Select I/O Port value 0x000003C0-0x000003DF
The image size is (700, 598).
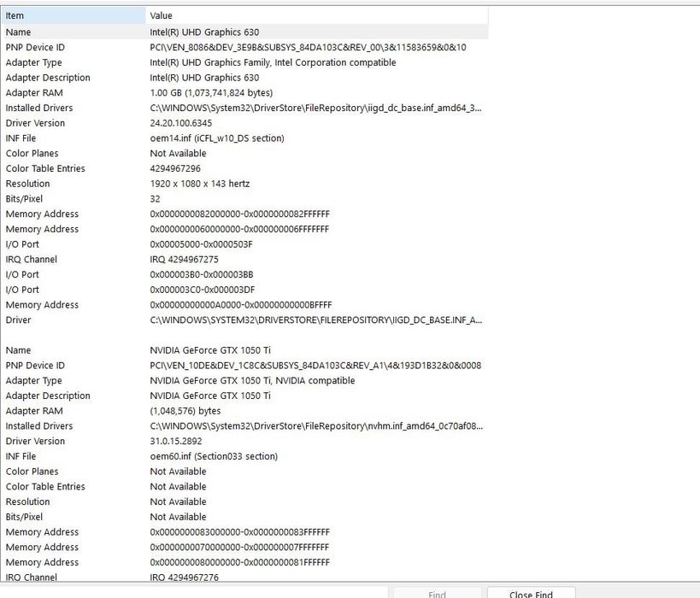tap(203, 290)
